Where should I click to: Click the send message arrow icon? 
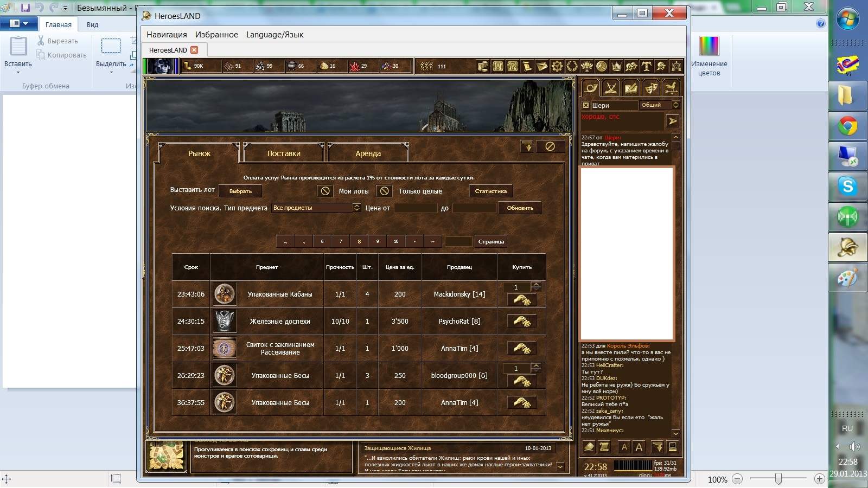click(673, 121)
